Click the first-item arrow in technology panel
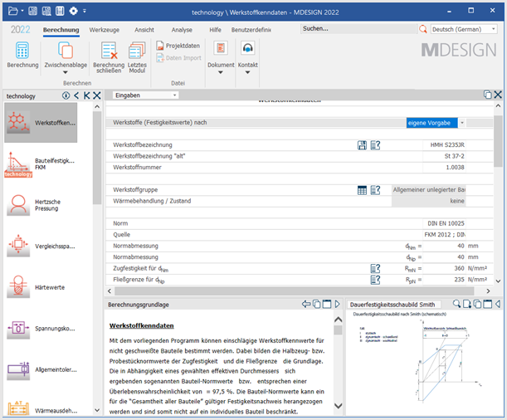Image resolution: width=507 pixels, height=420 pixels. point(86,95)
